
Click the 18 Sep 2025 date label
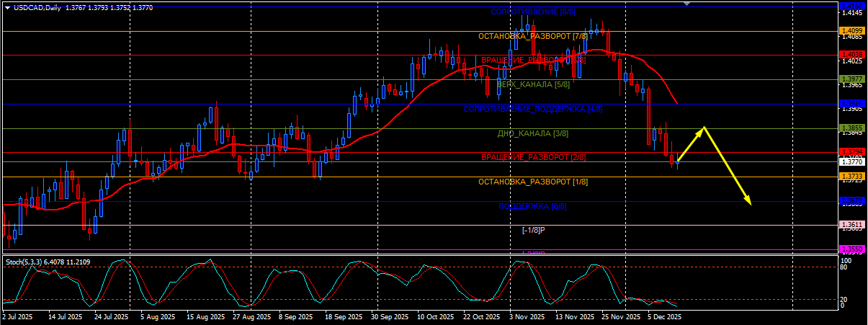click(344, 316)
